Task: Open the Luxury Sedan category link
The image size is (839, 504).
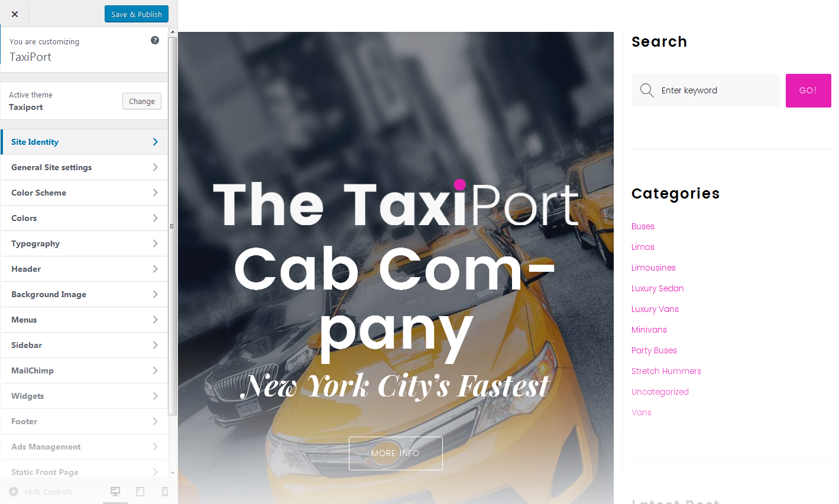Action: point(657,288)
